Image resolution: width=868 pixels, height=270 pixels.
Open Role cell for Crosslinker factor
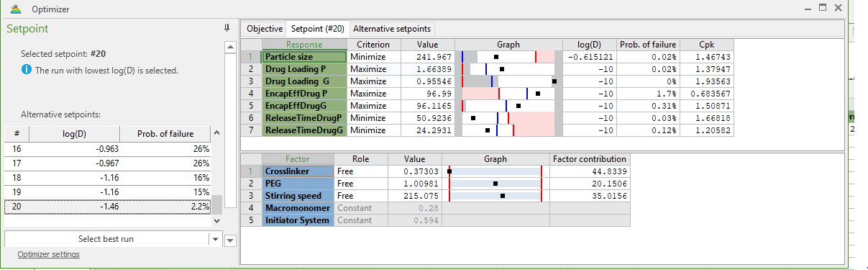tap(360, 171)
